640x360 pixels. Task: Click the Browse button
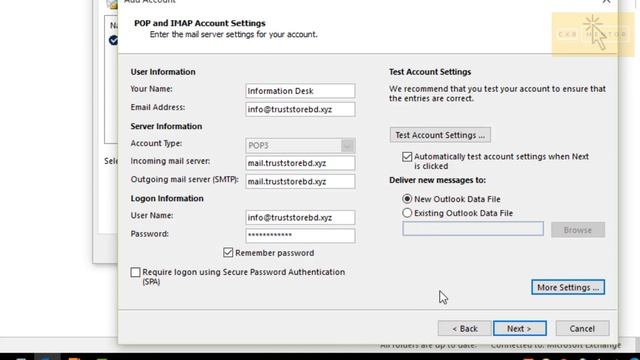(x=578, y=230)
